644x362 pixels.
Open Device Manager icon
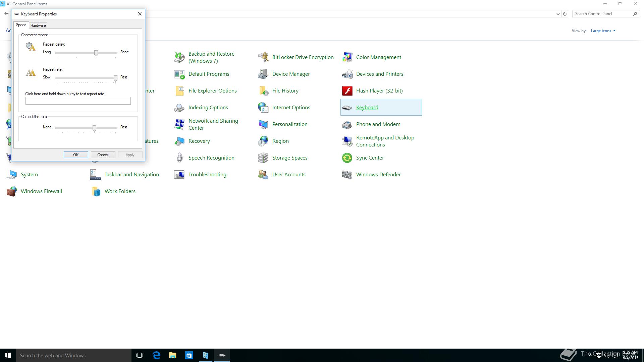(263, 74)
